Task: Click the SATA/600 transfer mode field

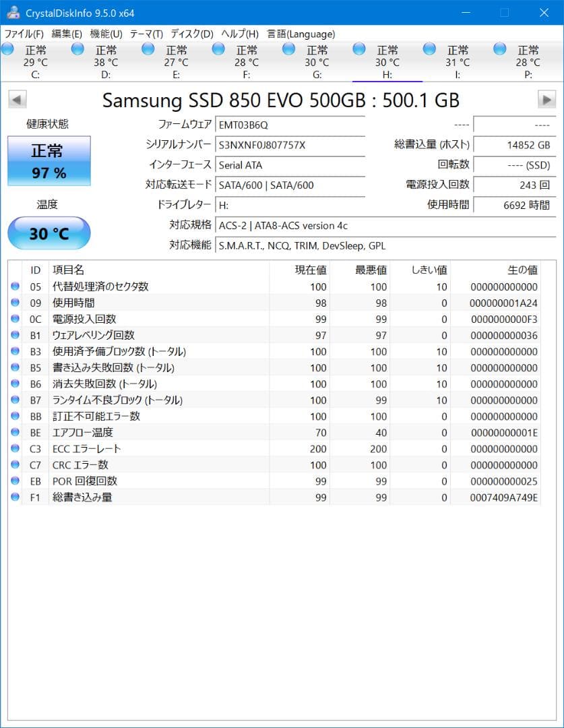Action: click(x=290, y=185)
